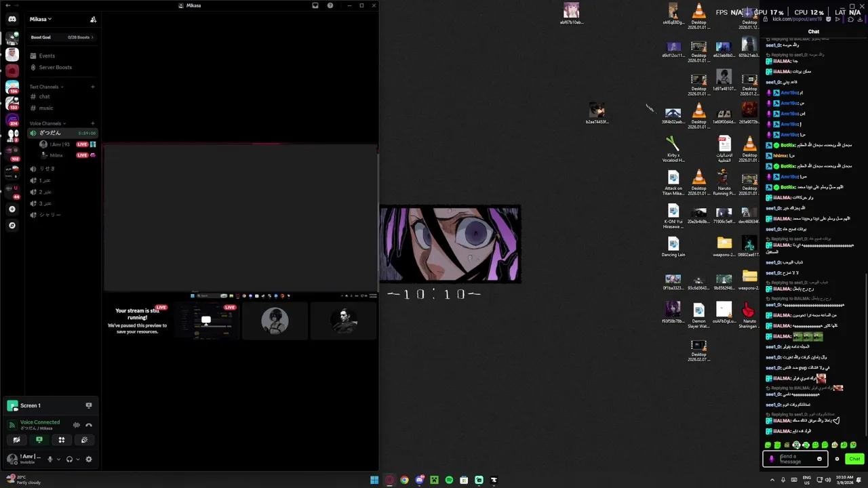The width and height of the screenshot is (868, 488).
Task: Add a channel under Voice Channels
Action: point(93,123)
